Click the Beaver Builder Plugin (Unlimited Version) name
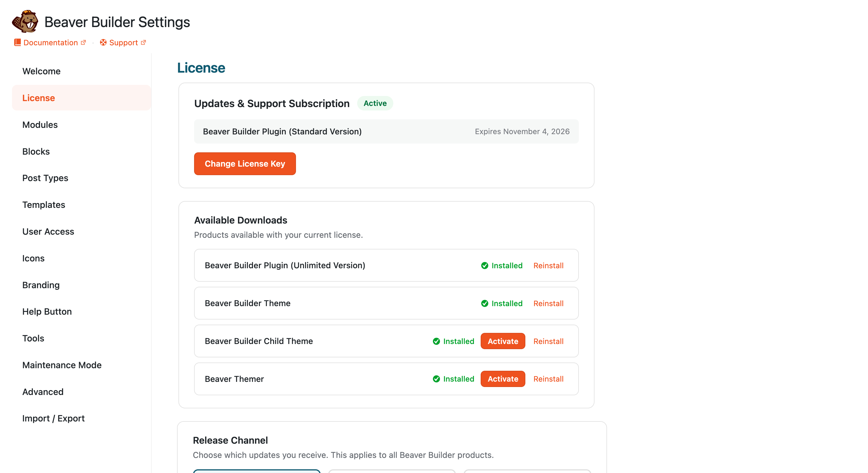The height and width of the screenshot is (473, 868). coord(285,265)
